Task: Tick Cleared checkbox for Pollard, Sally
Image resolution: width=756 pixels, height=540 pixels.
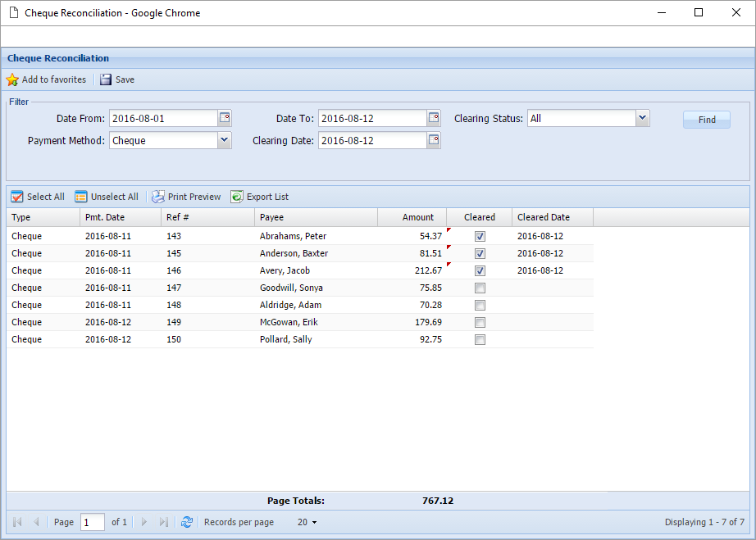Action: click(x=480, y=339)
